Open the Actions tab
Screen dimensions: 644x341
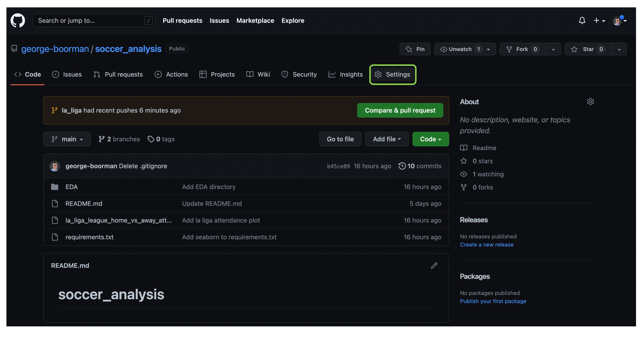pos(171,74)
